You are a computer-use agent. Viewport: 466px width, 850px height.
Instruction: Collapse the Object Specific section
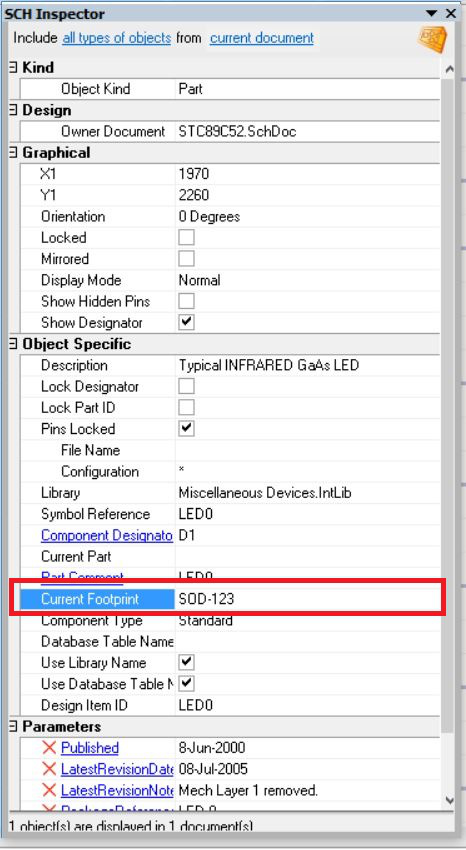click(x=13, y=344)
